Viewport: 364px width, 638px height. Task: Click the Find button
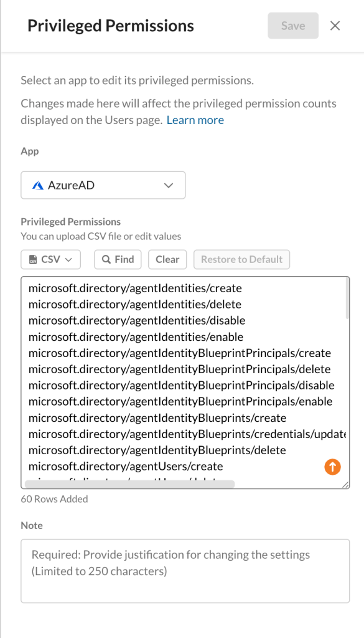[x=118, y=260]
